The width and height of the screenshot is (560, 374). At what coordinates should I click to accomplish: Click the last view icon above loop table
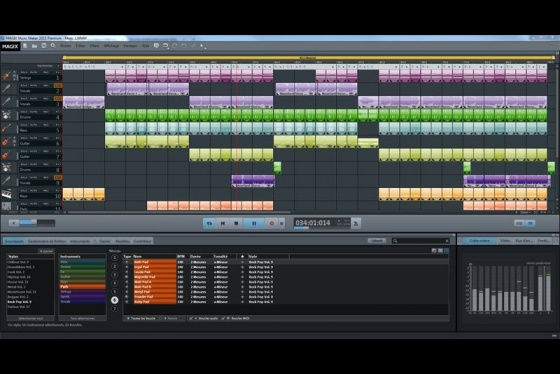[446, 251]
